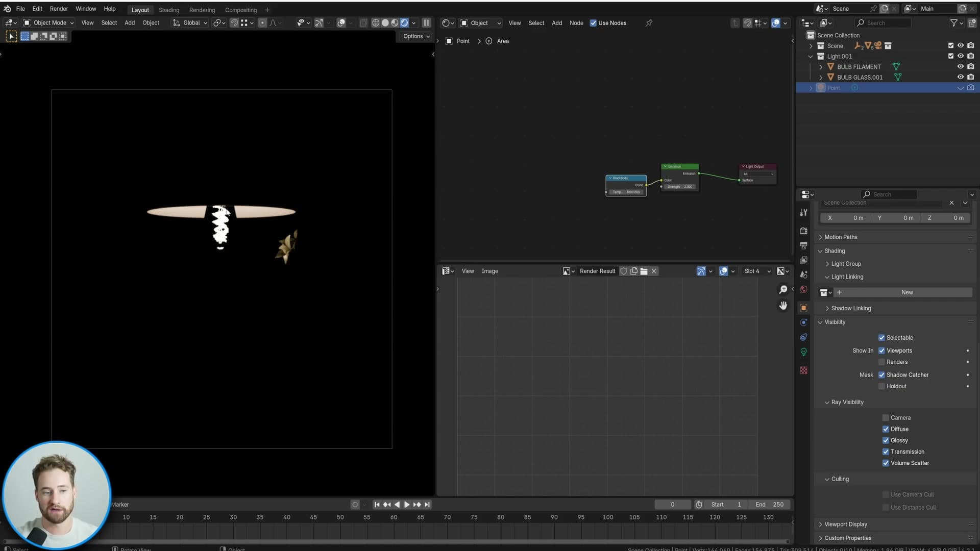Open the Object Mode dropdown
The height and width of the screenshot is (551, 980).
point(49,23)
